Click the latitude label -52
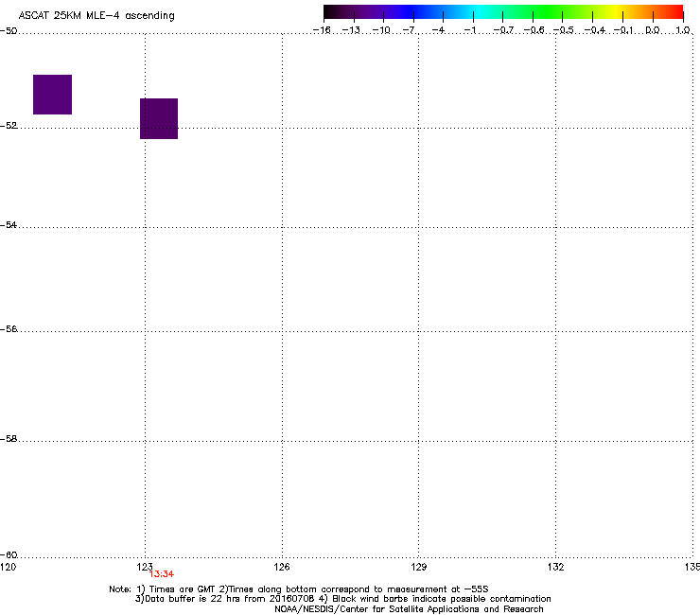Viewport: 700px width, 615px height. click(9, 126)
